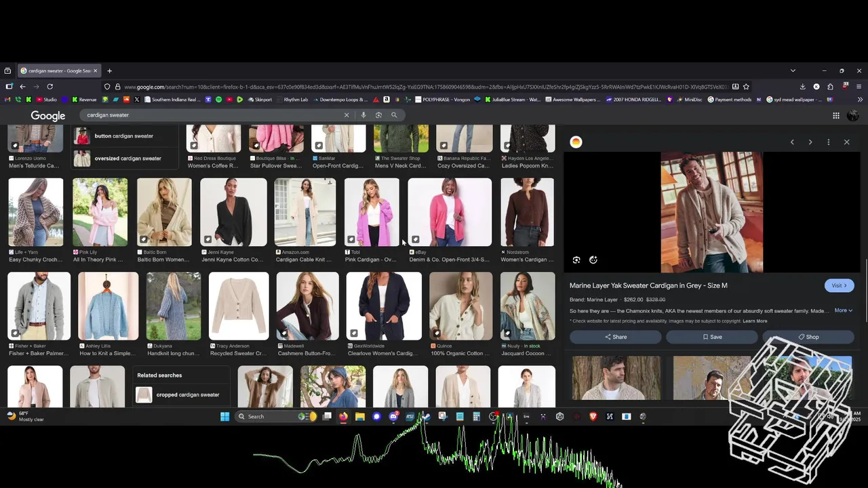This screenshot has height=488, width=868.
Task: Save the Marine Layer cardigan image
Action: point(712,337)
